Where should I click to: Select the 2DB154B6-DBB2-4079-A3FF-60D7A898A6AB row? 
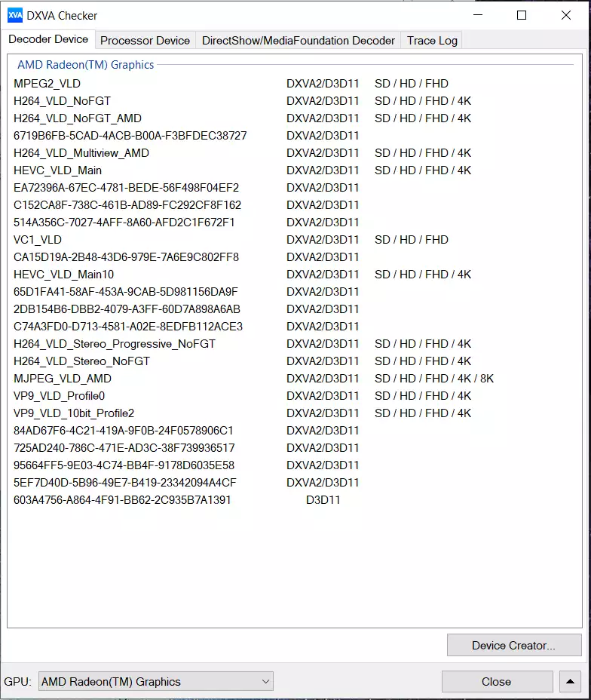(295, 309)
